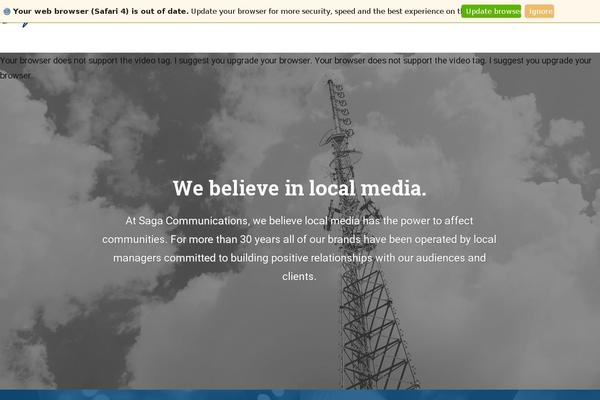The height and width of the screenshot is (400, 600).
Task: Click the 'Your browser does not support the video tag' message
Action: click(296, 68)
